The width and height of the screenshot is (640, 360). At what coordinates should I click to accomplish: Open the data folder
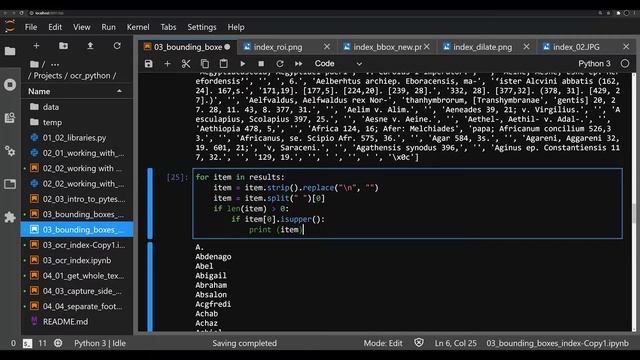[77, 107]
